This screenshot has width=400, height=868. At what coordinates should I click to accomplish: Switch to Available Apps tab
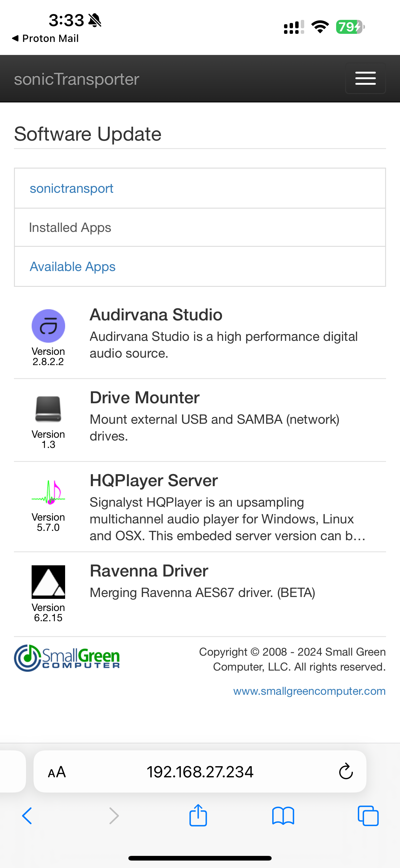72,267
